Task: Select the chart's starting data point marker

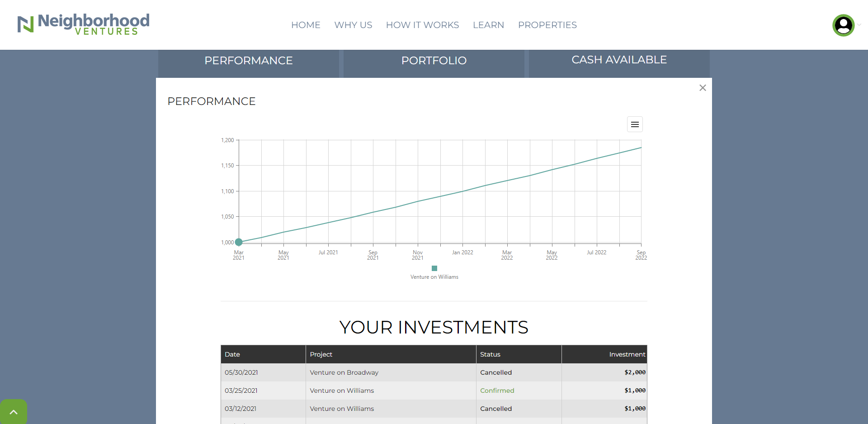Action: tap(239, 242)
